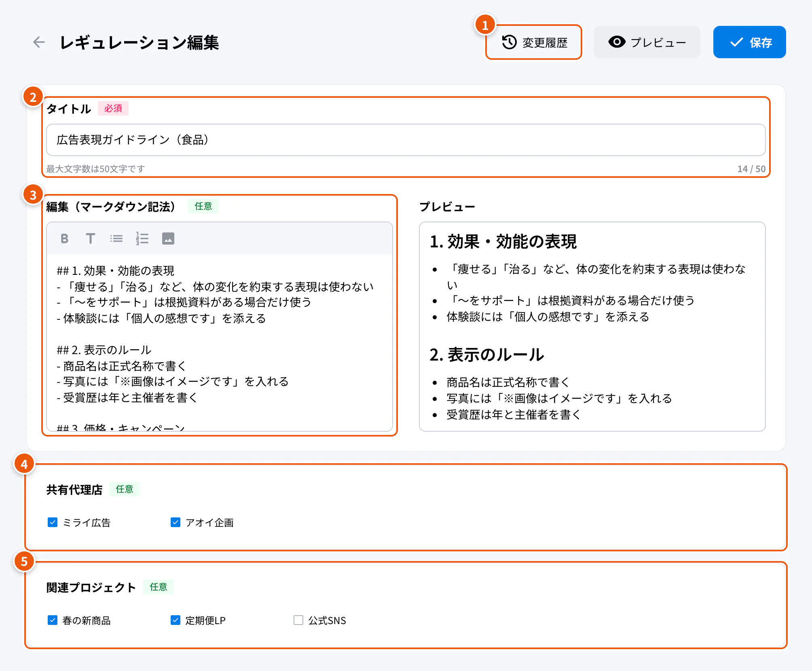Uncheck ミライ広告 agency checkbox
The width and height of the screenshot is (812, 671).
click(x=53, y=522)
